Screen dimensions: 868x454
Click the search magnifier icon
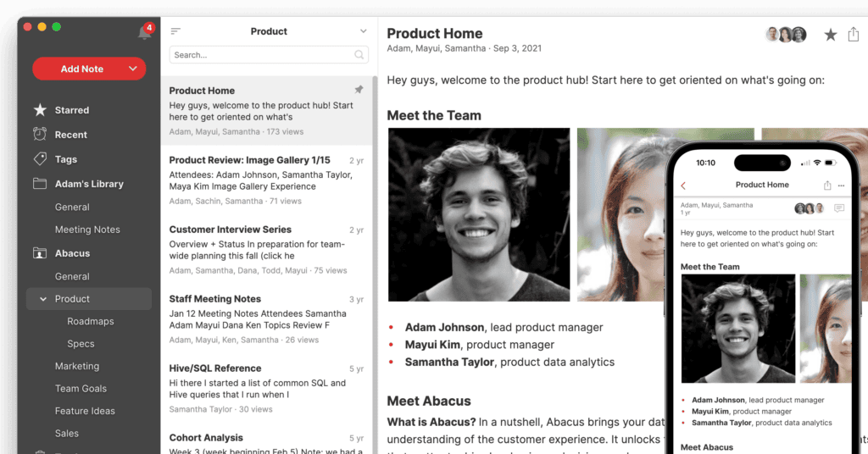(x=359, y=55)
